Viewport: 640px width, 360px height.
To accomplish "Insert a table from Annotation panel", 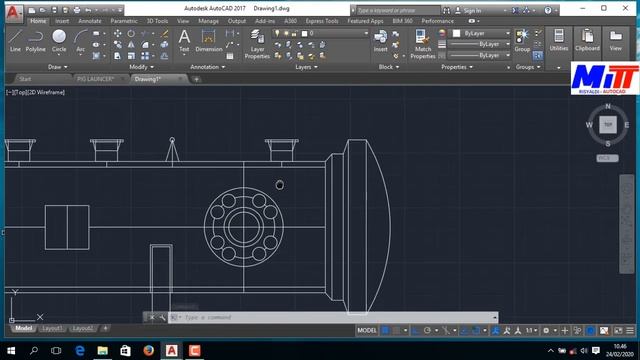I will (x=230, y=56).
